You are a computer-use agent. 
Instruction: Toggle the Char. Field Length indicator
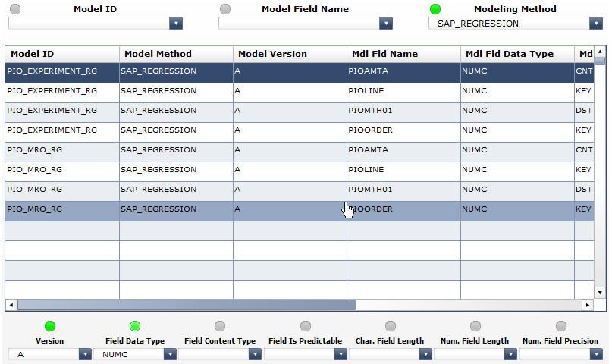tap(391, 326)
